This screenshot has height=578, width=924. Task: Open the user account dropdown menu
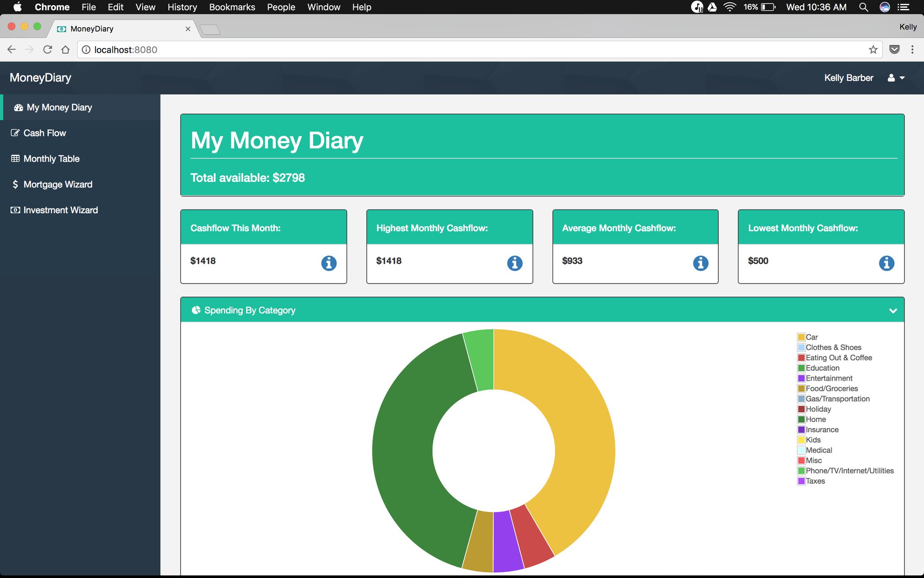coord(896,78)
